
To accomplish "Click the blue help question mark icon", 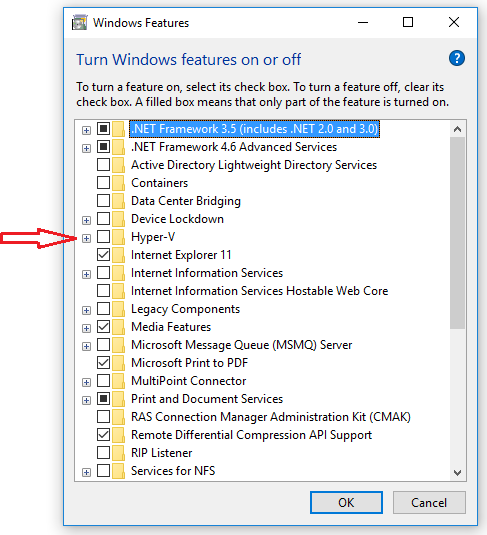I will [x=457, y=58].
